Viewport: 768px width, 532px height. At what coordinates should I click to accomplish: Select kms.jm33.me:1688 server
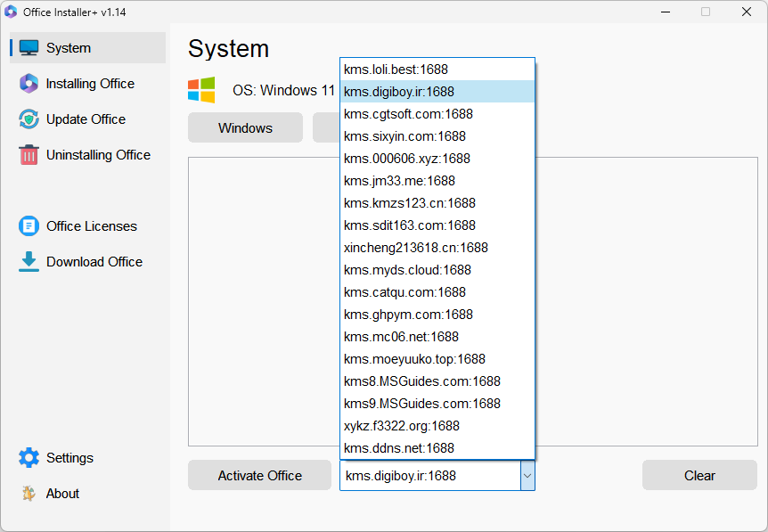437,181
